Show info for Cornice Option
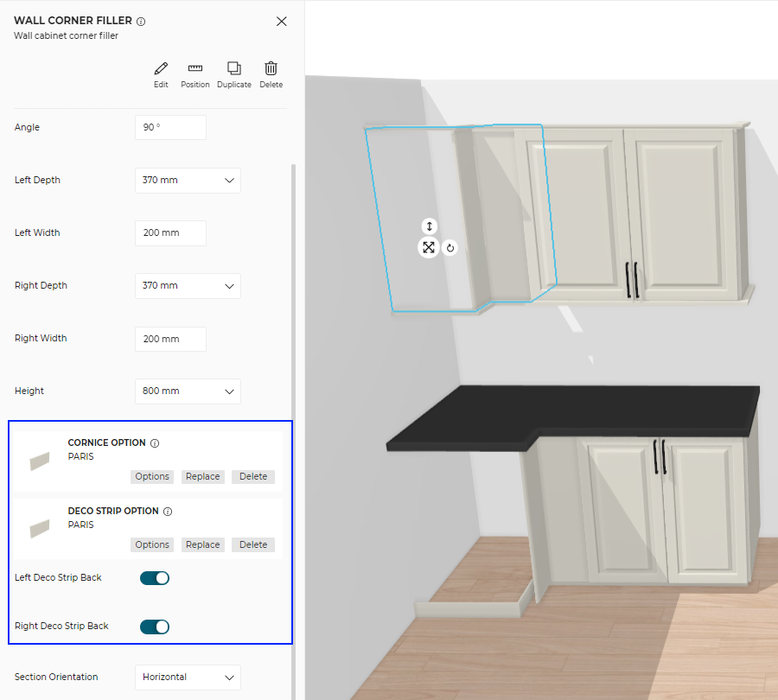Screen dimensions: 778x700 point(155,443)
